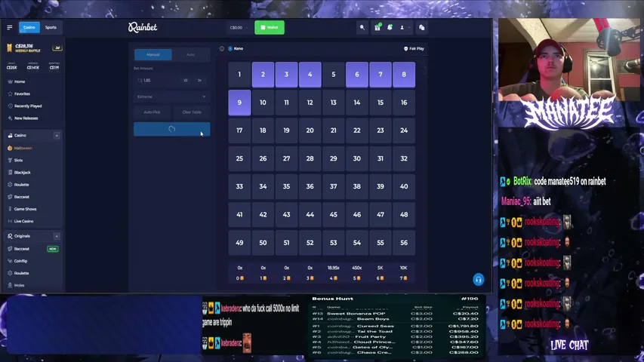Select Keno number 41
Viewport: 644px width, 362px height.
pos(239,215)
